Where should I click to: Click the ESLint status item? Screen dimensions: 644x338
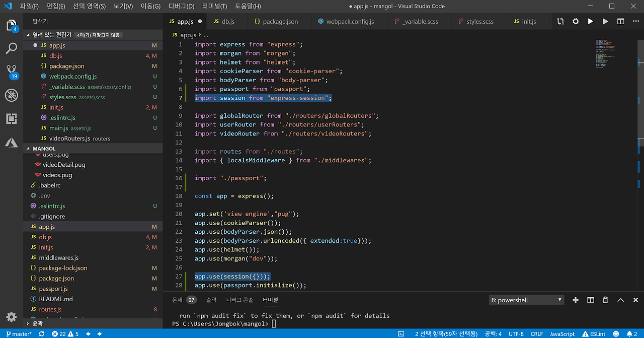[x=594, y=333]
